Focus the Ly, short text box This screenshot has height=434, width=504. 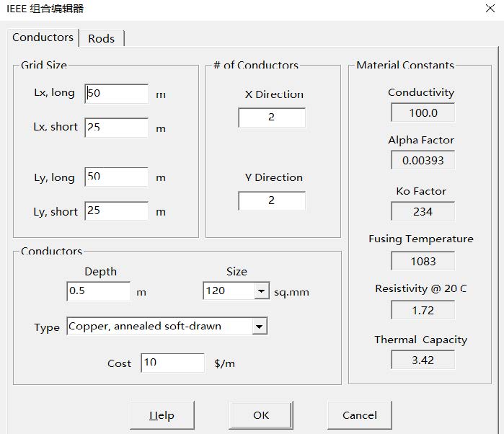coord(117,211)
